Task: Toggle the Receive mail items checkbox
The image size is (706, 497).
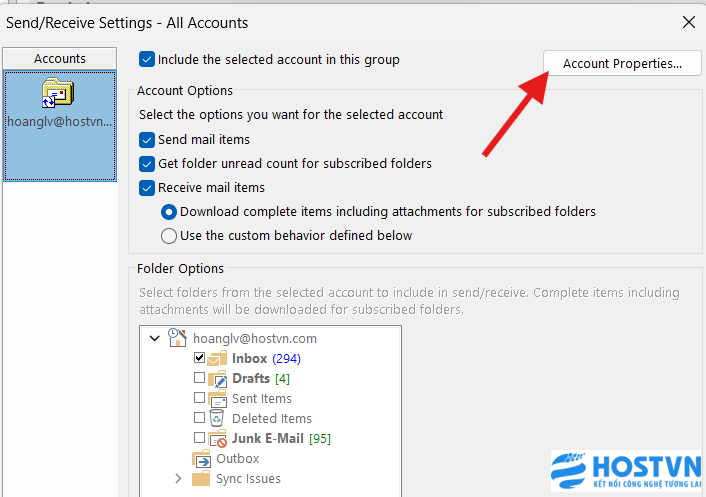Action: [x=148, y=187]
